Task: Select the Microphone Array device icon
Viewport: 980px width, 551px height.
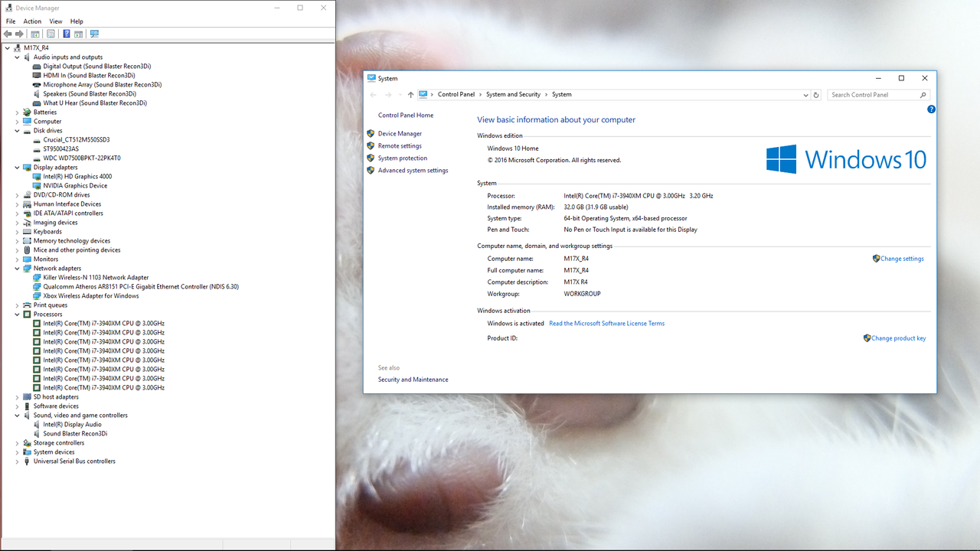Action: (x=37, y=85)
